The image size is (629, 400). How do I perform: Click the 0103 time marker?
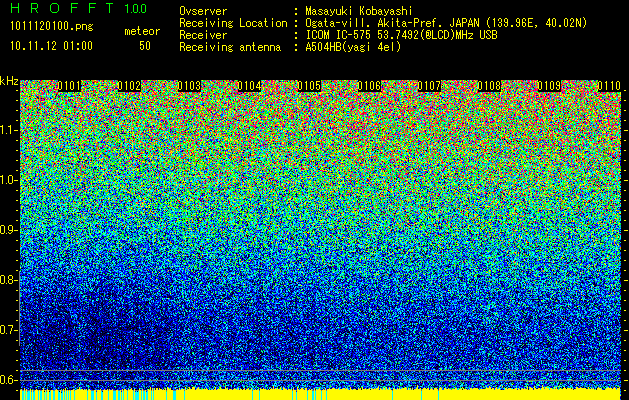189,86
